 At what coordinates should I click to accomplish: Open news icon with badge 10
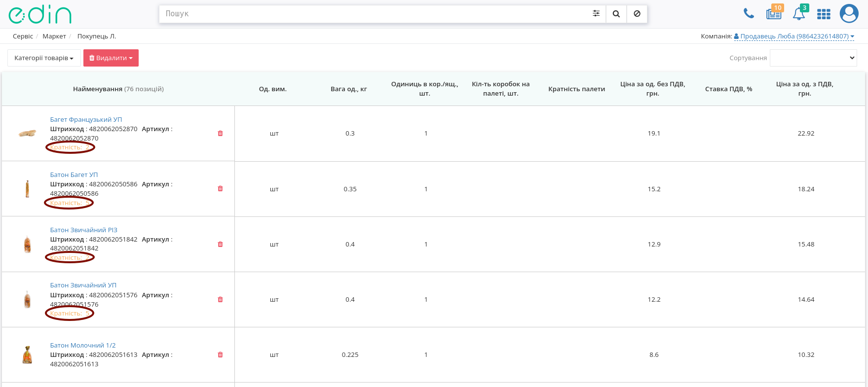tap(774, 13)
